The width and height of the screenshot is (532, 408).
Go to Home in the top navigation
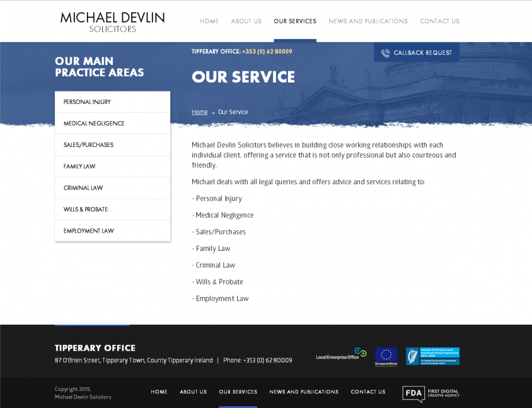click(209, 21)
